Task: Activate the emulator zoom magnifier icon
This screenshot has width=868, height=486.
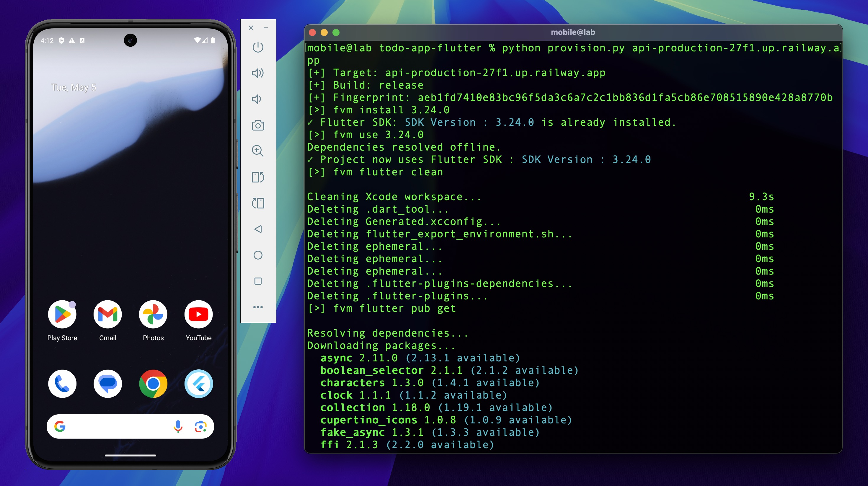Action: (258, 151)
